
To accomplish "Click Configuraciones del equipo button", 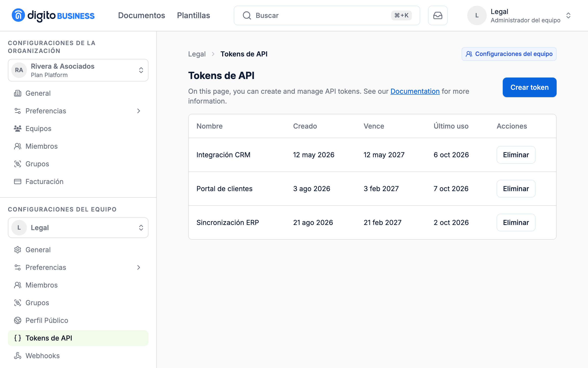I will (x=509, y=54).
